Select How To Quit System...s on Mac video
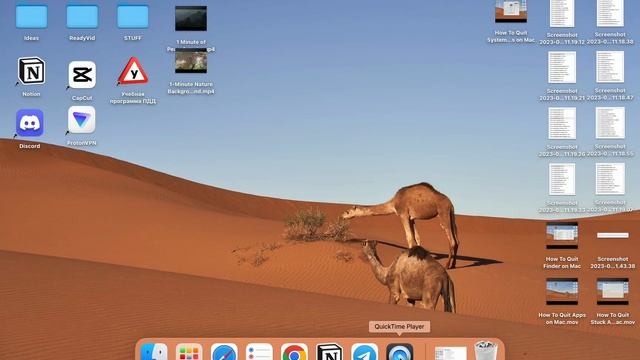The width and height of the screenshot is (640, 360). point(511,11)
